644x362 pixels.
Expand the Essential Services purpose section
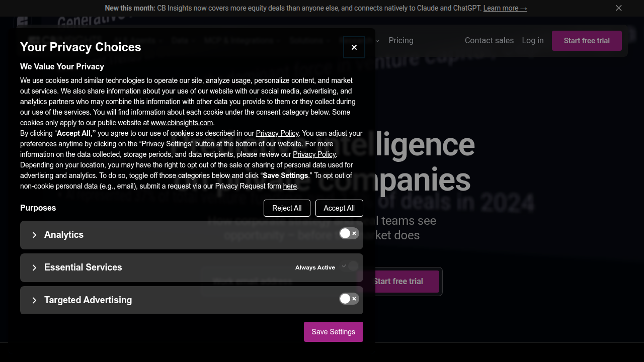pos(192,267)
